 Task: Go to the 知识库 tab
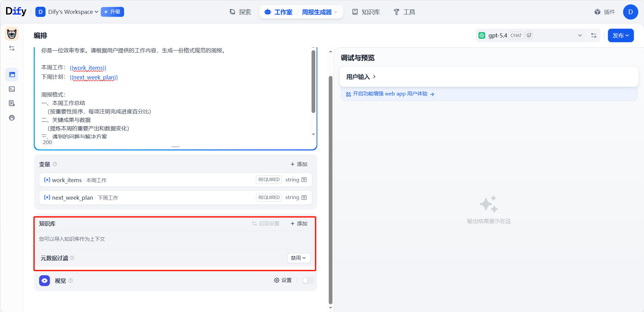pos(366,12)
